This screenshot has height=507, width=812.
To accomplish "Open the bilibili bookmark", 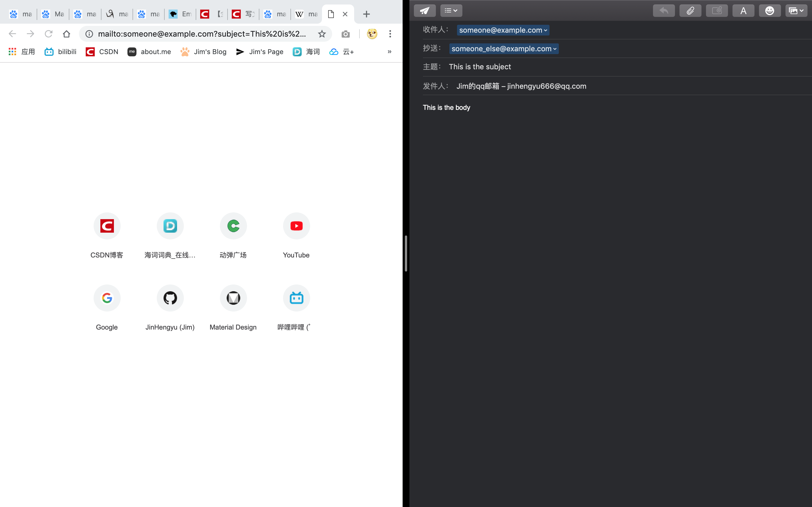I will click(x=61, y=52).
